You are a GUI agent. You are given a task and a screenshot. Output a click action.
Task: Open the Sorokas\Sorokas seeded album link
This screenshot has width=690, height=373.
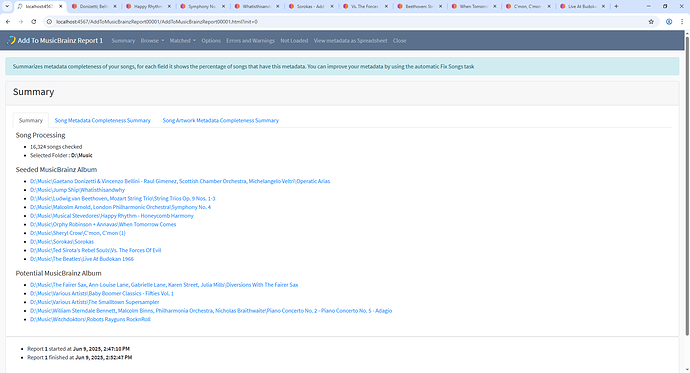click(62, 241)
